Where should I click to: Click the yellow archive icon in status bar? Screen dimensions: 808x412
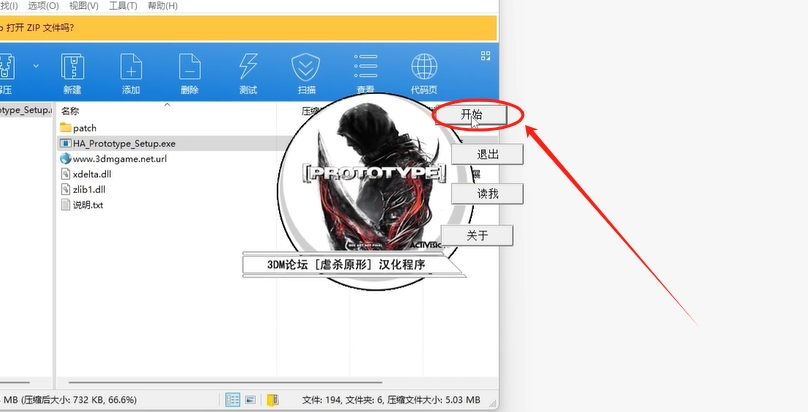(273, 399)
